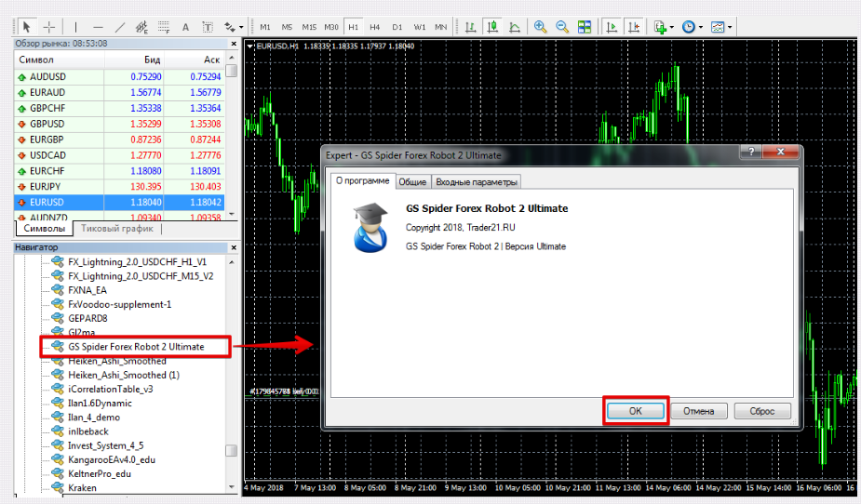Switch timeframe to M30

(331, 27)
